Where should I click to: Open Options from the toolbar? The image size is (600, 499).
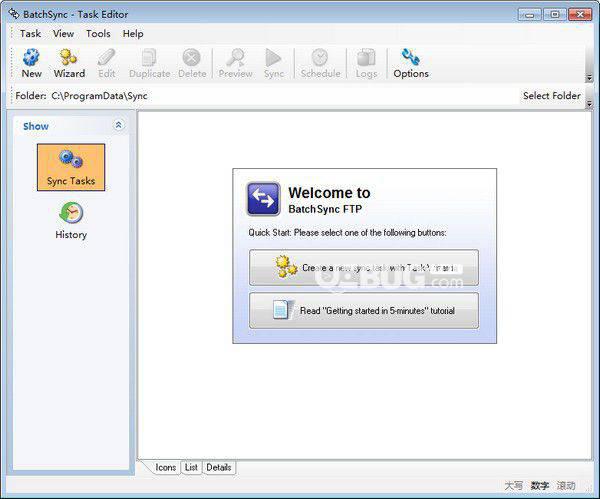pos(411,64)
